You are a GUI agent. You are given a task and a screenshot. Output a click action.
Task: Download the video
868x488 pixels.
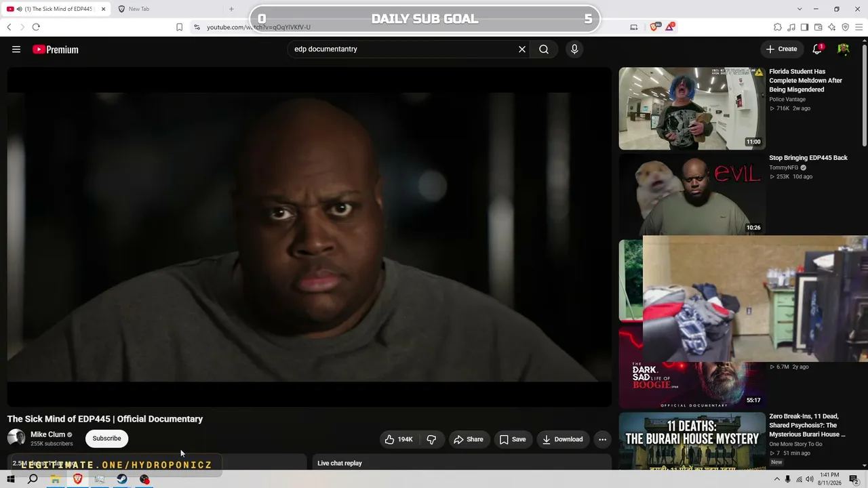[x=562, y=439]
